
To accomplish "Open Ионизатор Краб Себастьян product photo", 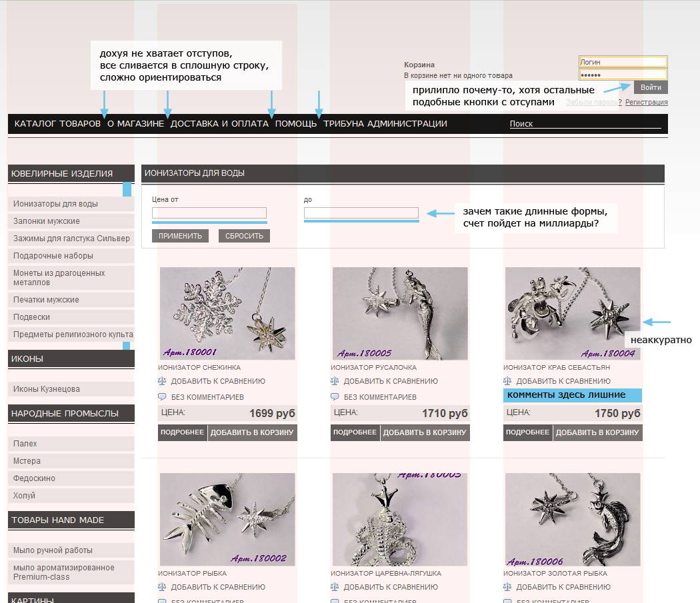I will pos(573,313).
